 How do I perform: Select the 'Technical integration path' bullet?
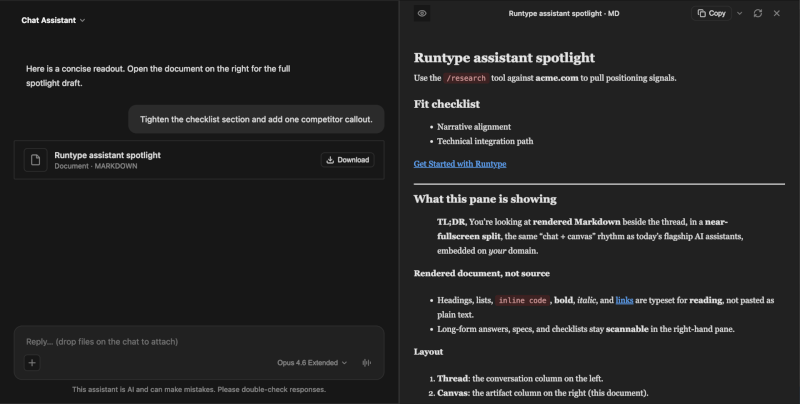coord(485,141)
